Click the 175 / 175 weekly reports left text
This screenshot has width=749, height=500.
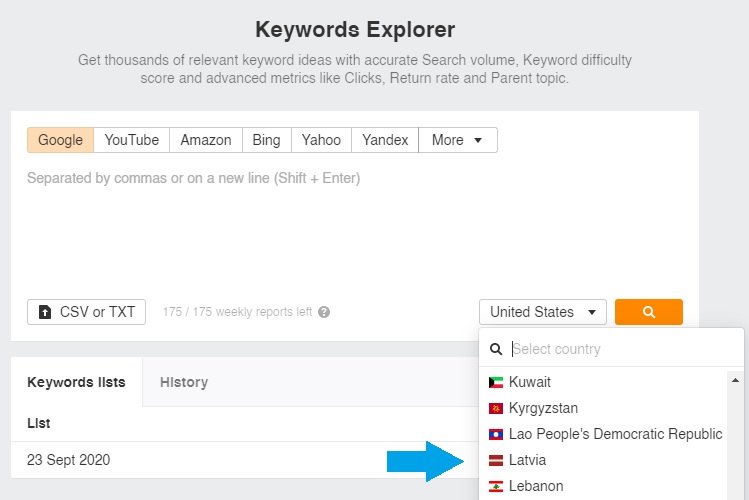237,312
